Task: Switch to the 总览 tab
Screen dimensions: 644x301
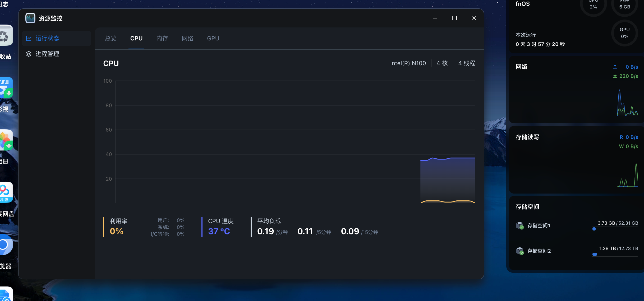Action: pos(111,39)
